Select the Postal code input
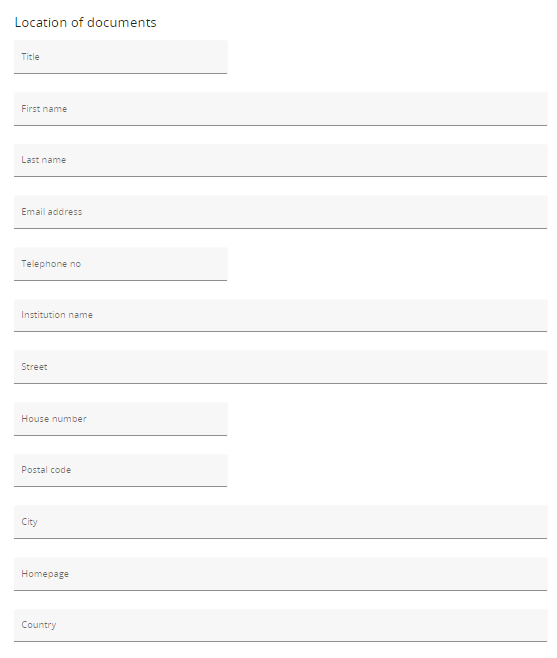 click(121, 470)
